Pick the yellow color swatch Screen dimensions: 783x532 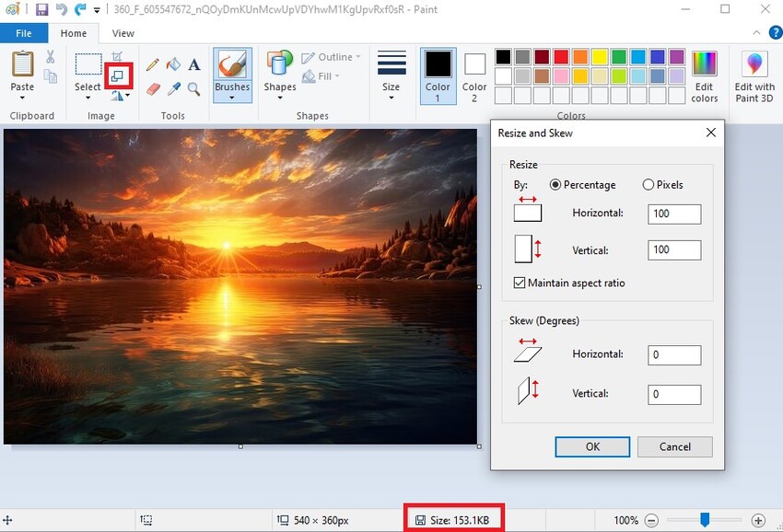click(600, 56)
